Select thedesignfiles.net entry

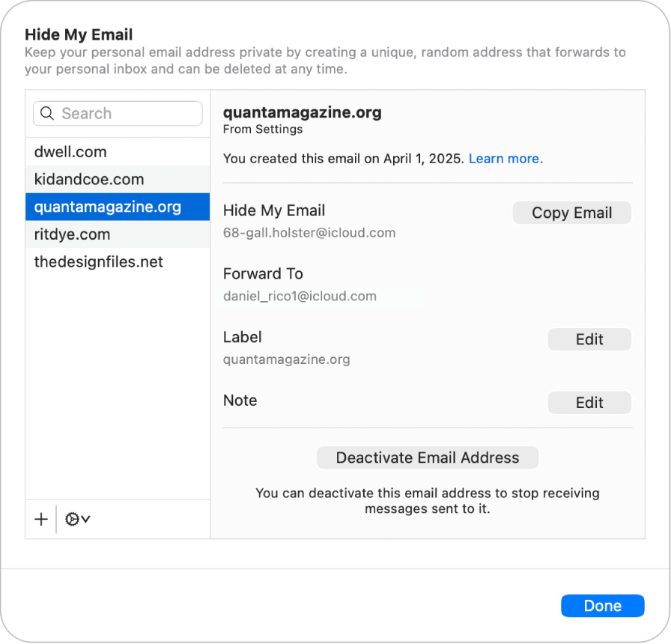pyautogui.click(x=97, y=261)
